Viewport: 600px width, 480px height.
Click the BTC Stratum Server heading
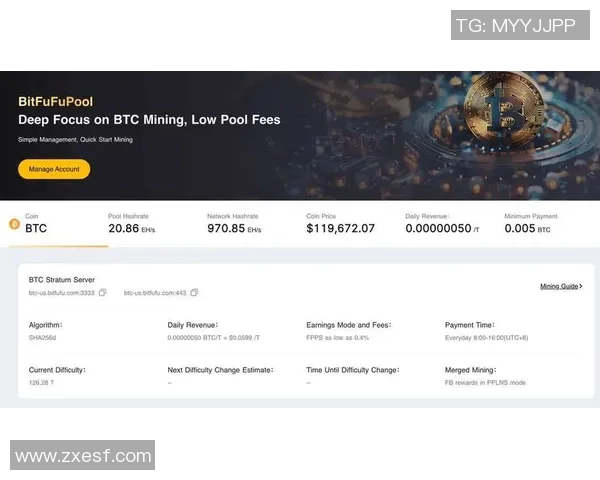click(x=61, y=279)
